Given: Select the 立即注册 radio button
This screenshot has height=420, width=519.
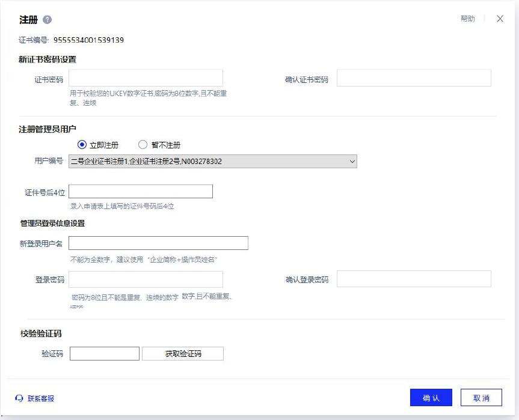Looking at the screenshot, I should tap(82, 145).
